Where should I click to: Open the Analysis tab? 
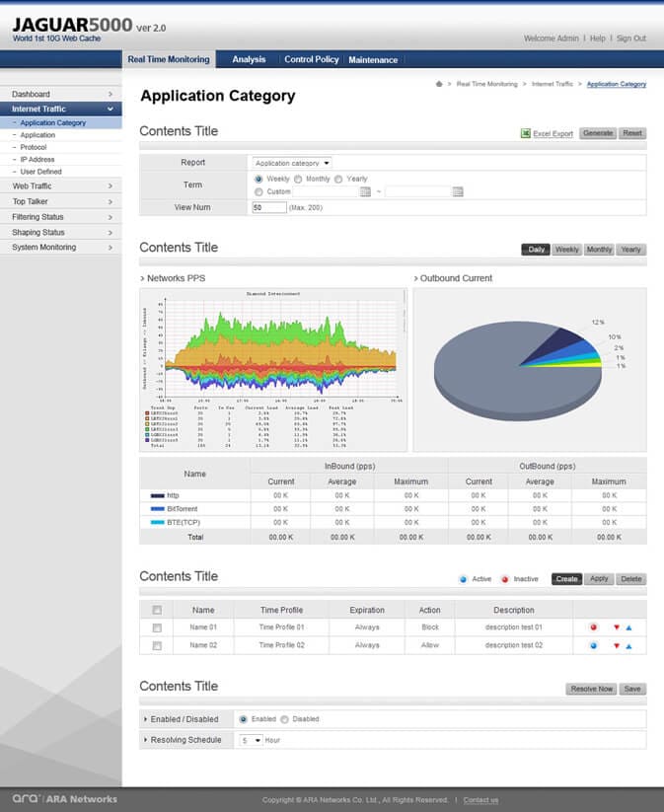tap(249, 59)
